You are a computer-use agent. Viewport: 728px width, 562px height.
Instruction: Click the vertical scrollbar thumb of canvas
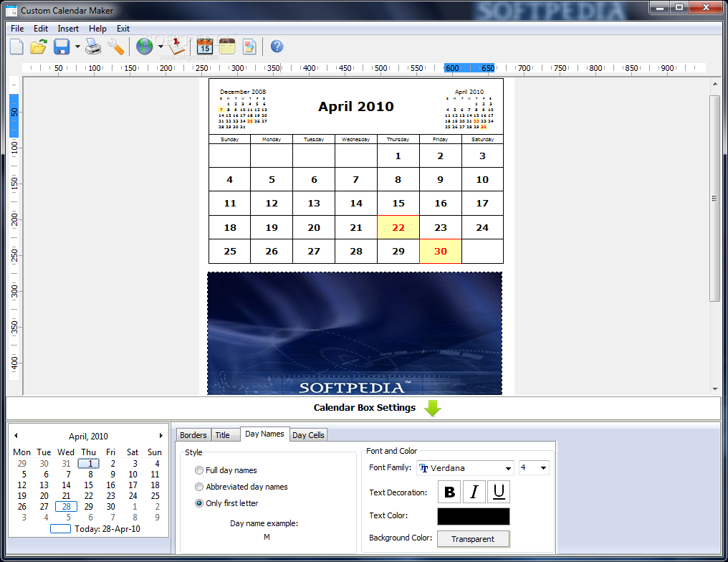coord(714,199)
